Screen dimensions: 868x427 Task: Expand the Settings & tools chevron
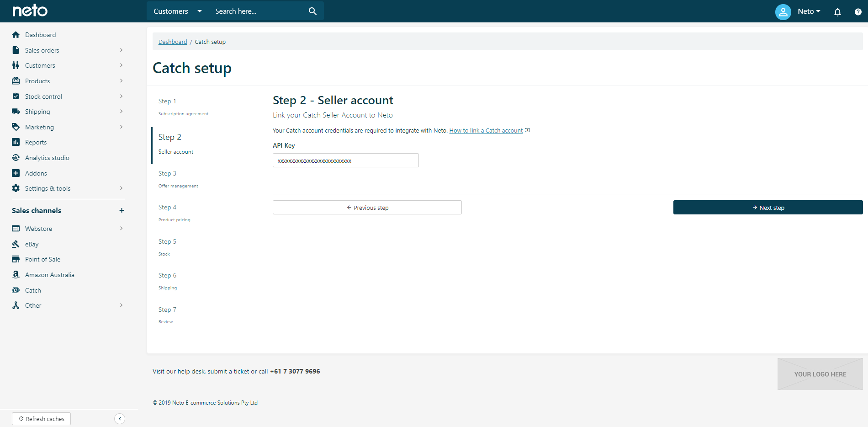(121, 188)
